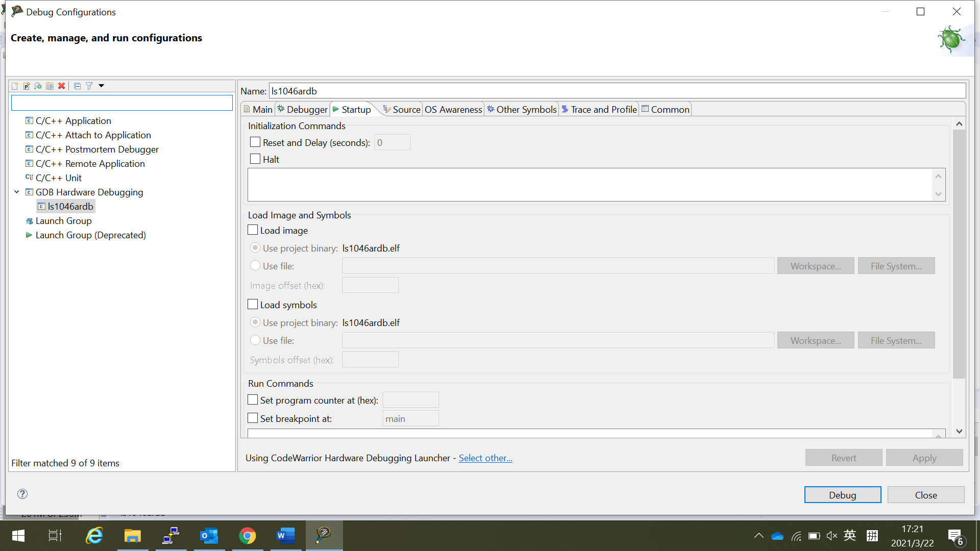Open the help question mark icon
Screen dimensions: 980x551
(x=22, y=494)
